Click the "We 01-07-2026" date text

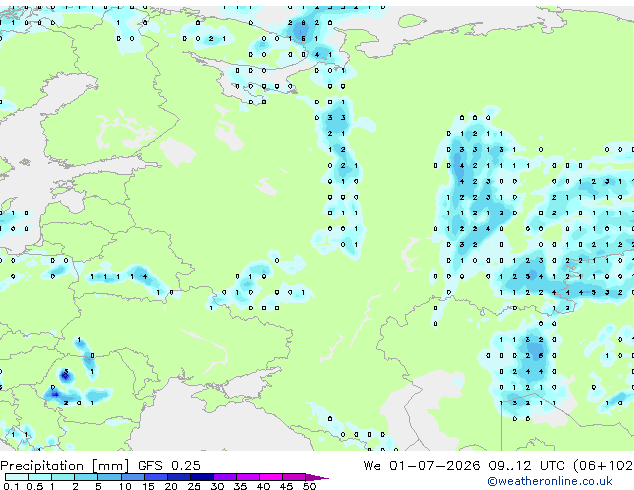click(x=422, y=466)
